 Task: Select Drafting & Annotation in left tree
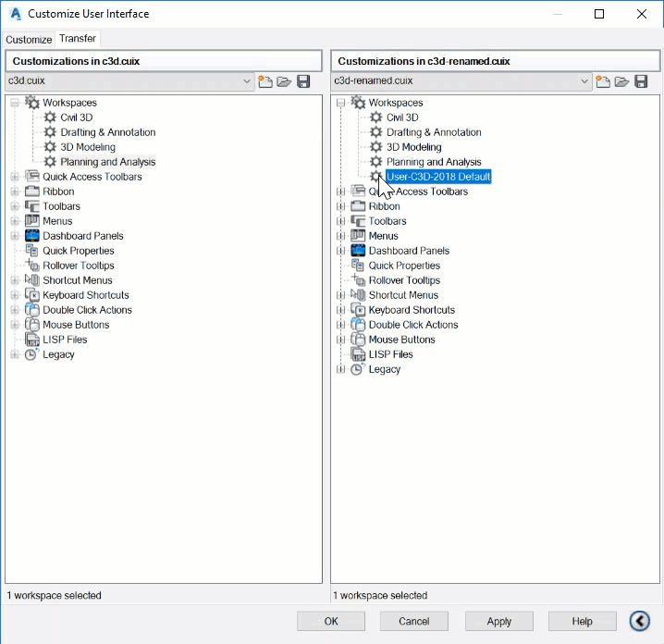(x=107, y=132)
